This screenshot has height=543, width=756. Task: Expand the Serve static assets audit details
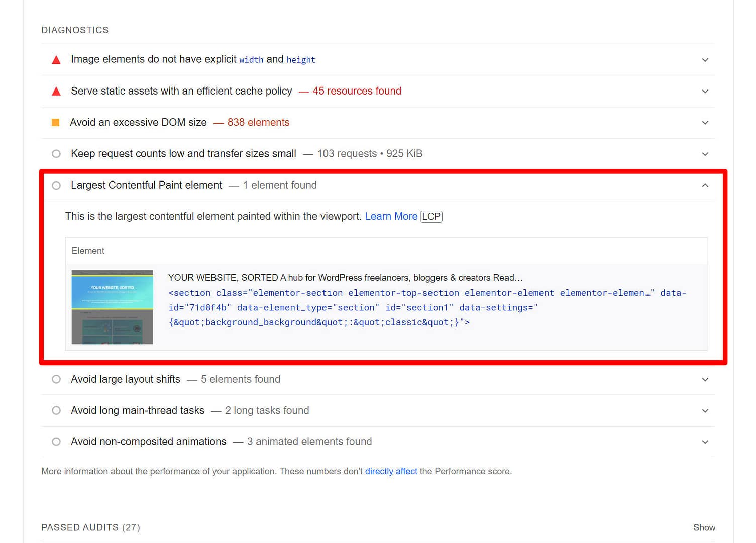[705, 91]
